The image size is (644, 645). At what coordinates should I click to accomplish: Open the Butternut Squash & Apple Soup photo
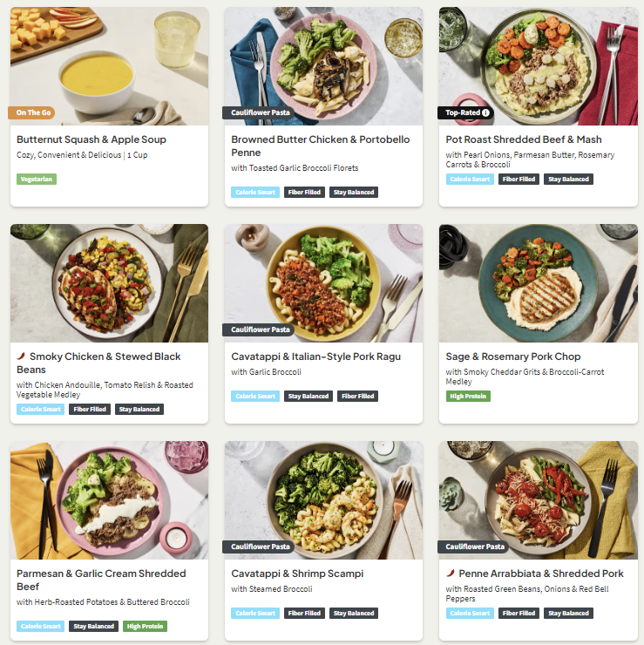point(110,66)
